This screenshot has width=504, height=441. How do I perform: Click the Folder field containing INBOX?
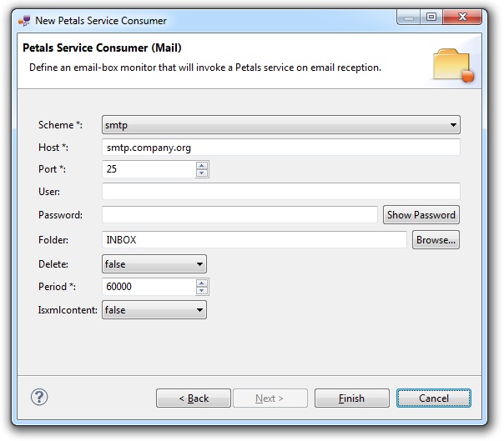pyautogui.click(x=254, y=240)
